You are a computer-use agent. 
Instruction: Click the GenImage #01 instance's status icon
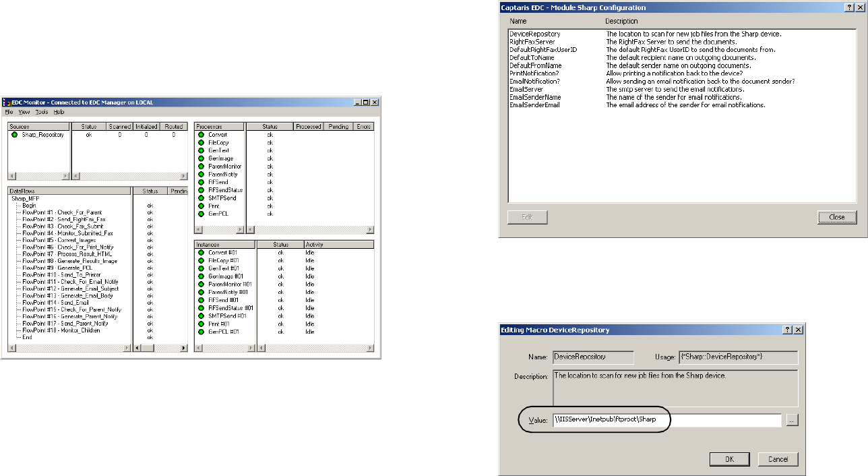point(201,276)
